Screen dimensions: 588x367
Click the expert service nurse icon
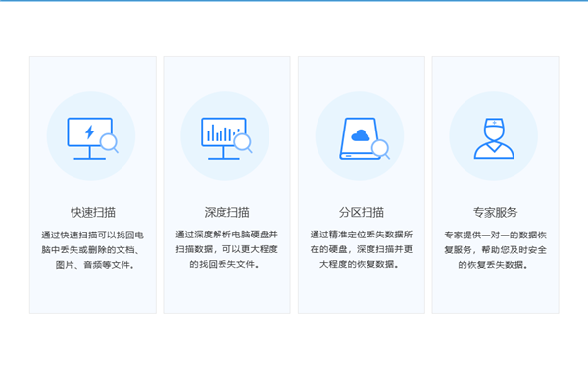494,138
